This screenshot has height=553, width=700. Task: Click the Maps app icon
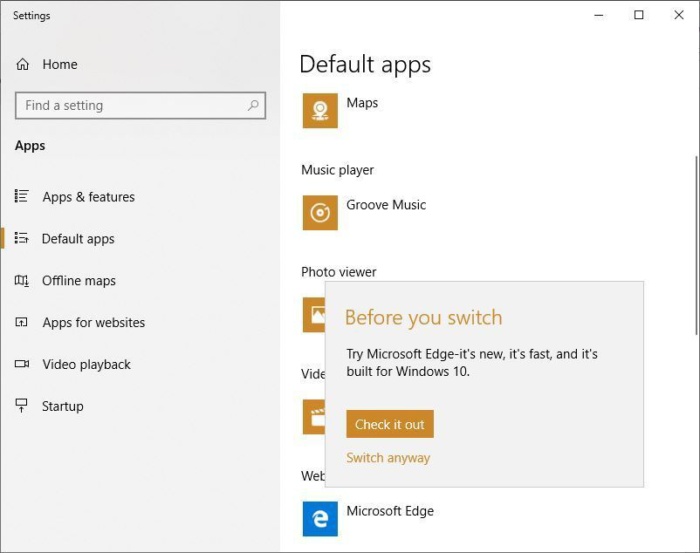point(320,110)
